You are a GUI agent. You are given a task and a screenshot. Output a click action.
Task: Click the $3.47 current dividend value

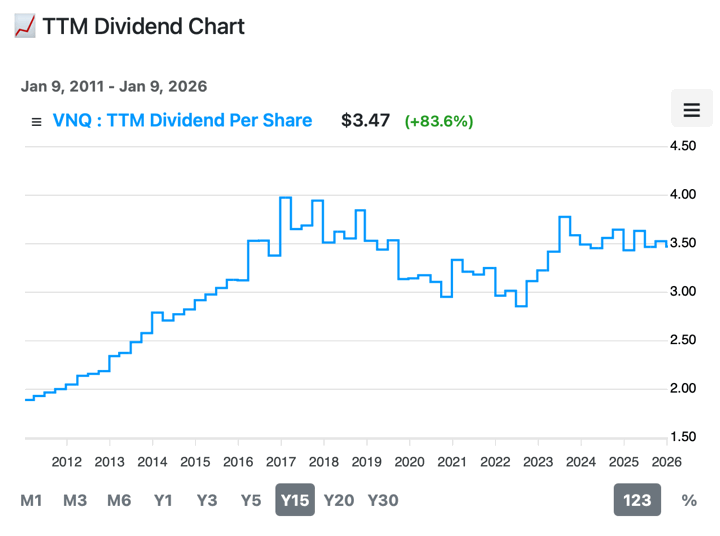coord(365,121)
